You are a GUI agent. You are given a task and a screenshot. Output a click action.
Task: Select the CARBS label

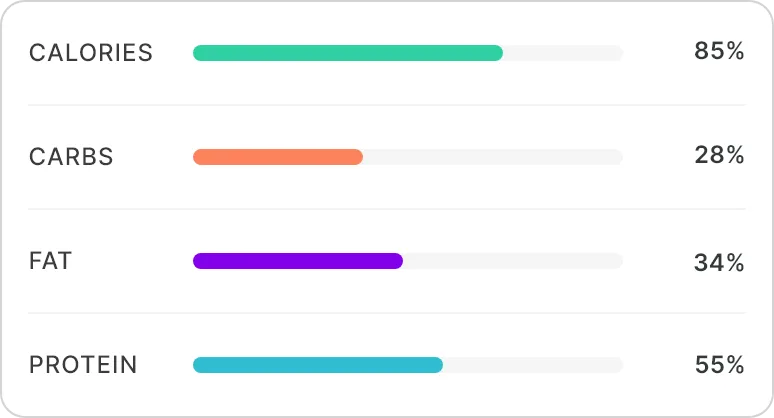(x=71, y=157)
